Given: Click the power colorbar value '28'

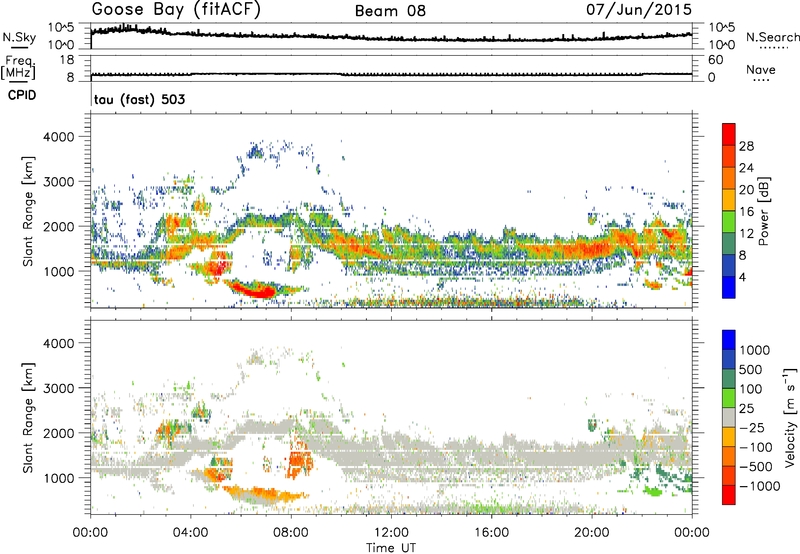Looking at the screenshot, I should pyautogui.click(x=746, y=146).
